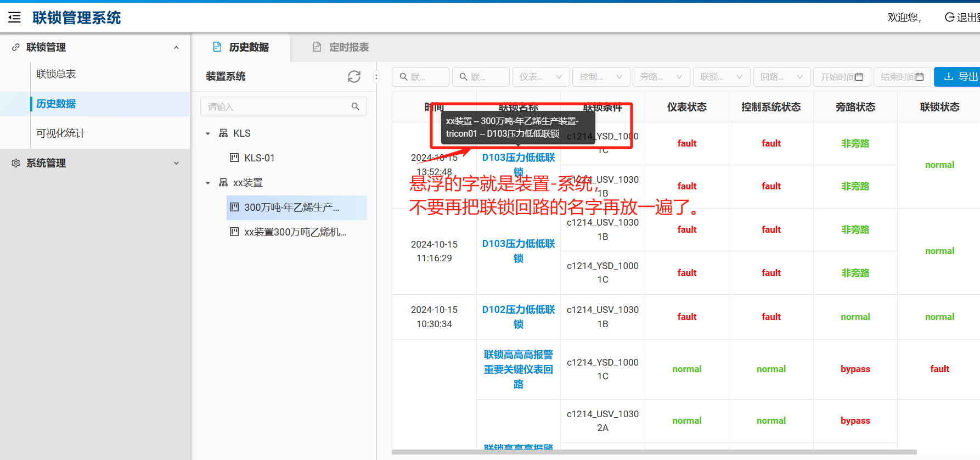Open 联锁总表 in the sidebar
Viewport: 980px width, 460px height.
pos(56,74)
